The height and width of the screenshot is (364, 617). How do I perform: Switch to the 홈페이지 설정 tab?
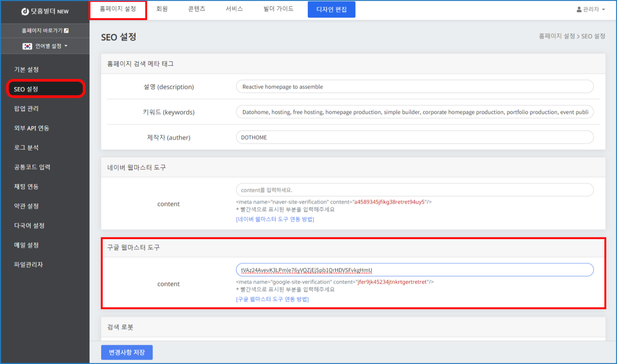[118, 9]
